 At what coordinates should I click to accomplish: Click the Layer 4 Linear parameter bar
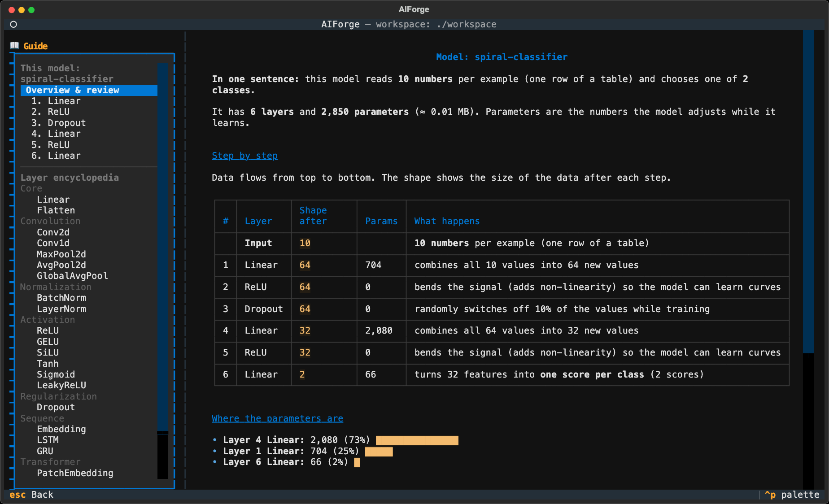[x=417, y=440]
